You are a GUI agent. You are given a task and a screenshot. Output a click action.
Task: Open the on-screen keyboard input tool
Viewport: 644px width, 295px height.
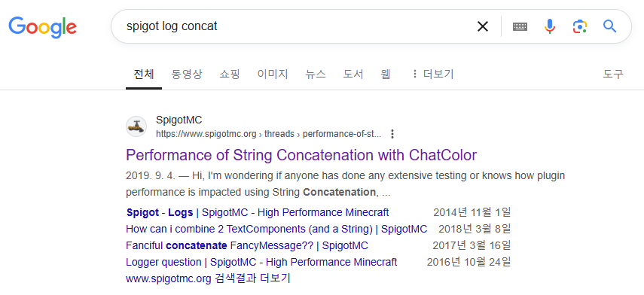(520, 26)
